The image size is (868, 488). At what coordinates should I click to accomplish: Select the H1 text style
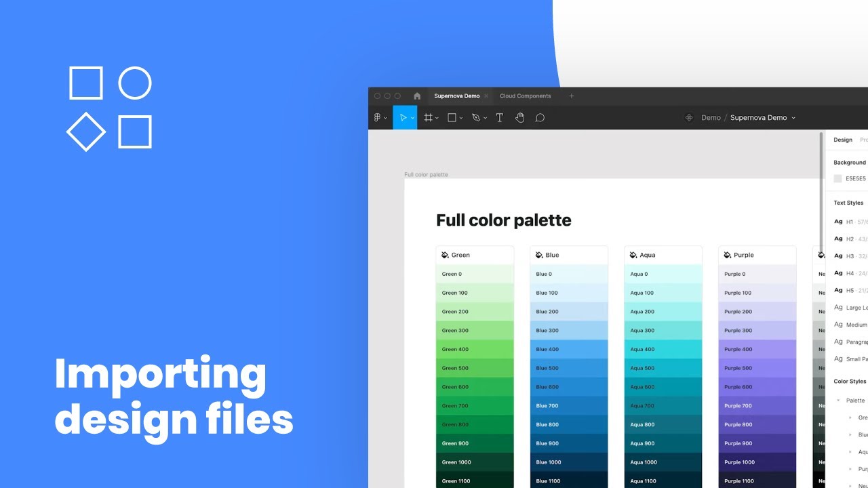point(850,222)
